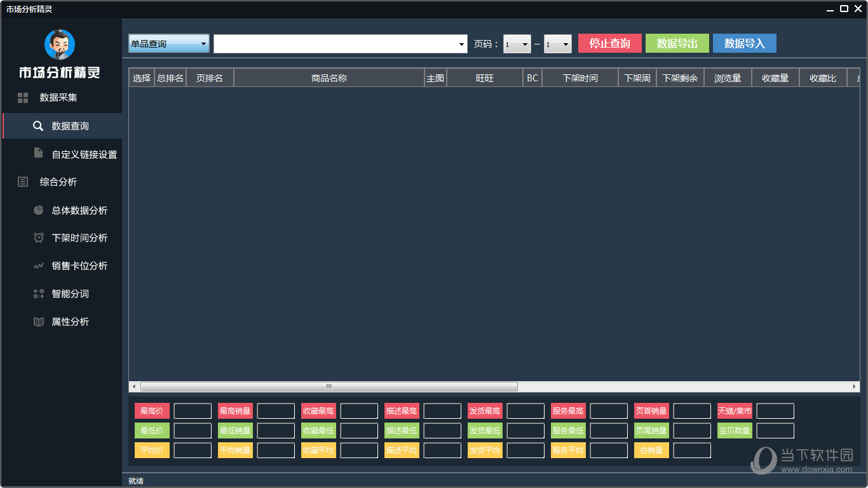Click the document icon beside 自定义链接设置

tap(38, 153)
